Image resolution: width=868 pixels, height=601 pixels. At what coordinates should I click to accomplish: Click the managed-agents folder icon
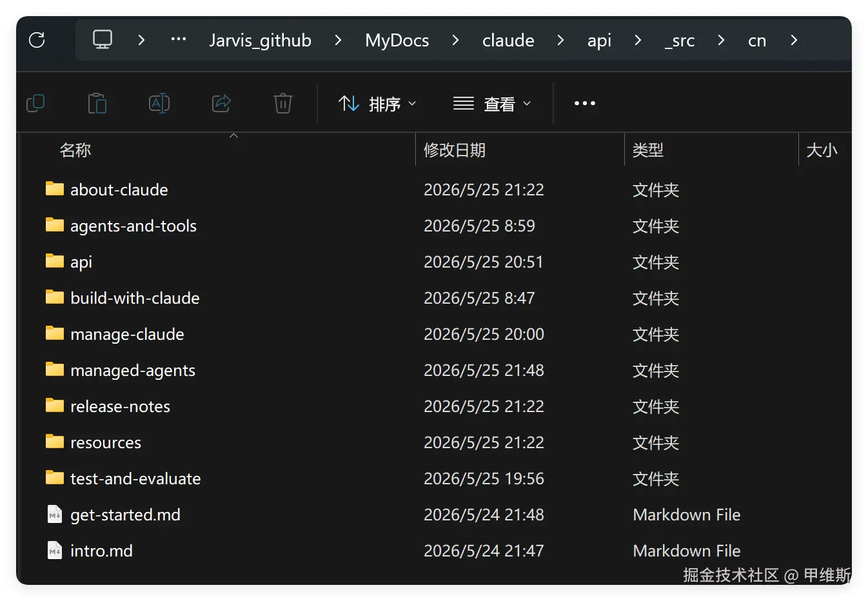tap(55, 369)
